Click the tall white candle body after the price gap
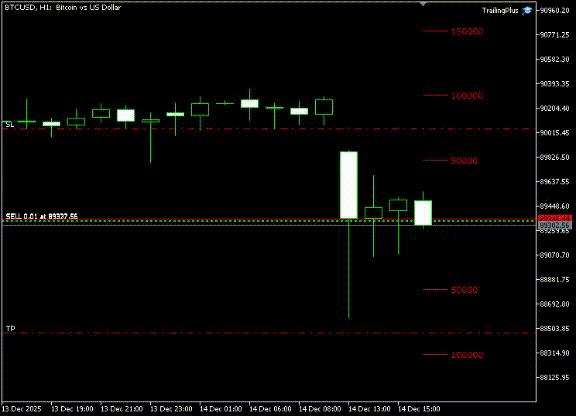This screenshot has height=416, width=576. point(349,185)
